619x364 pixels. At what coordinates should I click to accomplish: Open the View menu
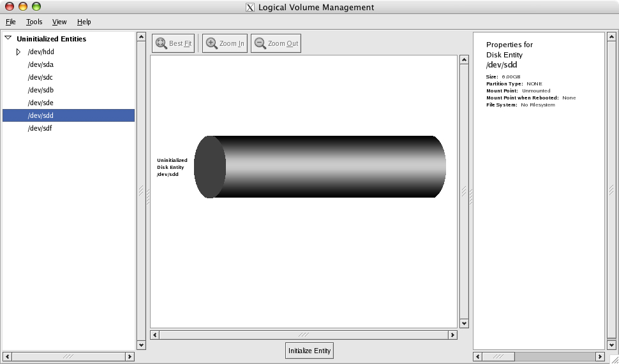click(x=59, y=22)
